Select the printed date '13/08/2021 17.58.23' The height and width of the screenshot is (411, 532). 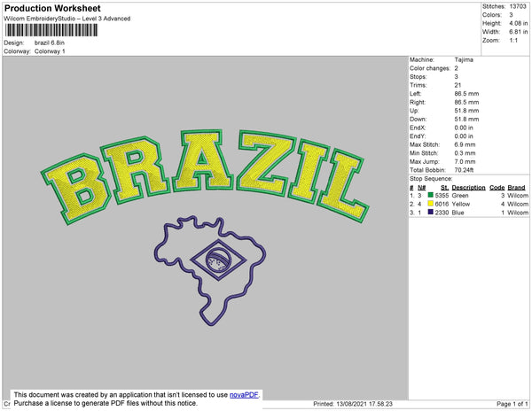pos(364,404)
